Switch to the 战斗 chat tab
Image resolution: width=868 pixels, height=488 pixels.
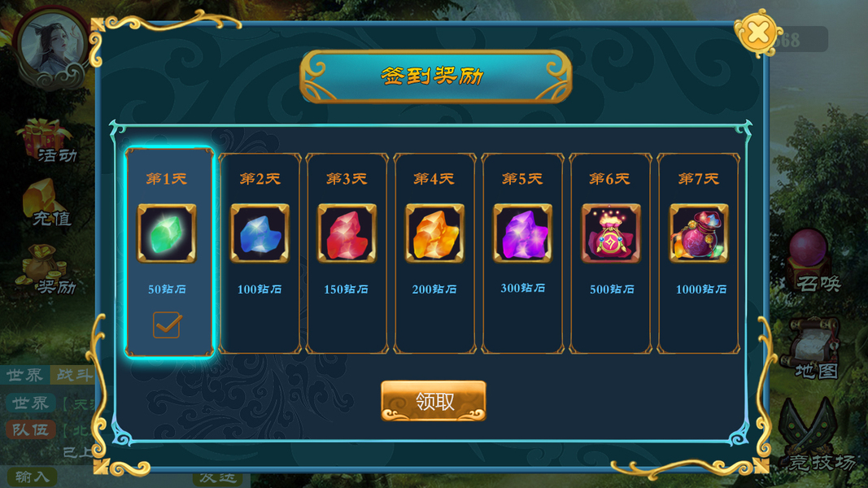coord(74,375)
